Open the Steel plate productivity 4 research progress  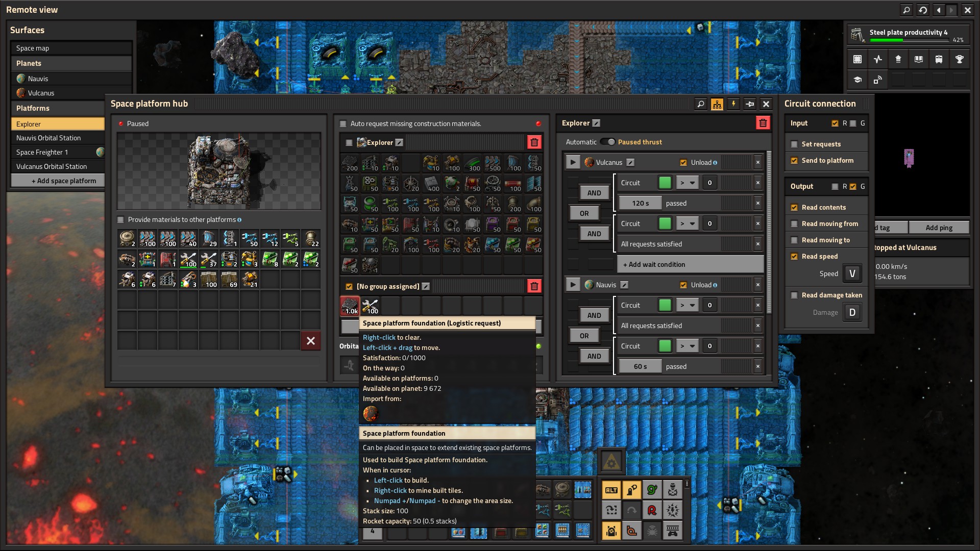pos(908,35)
